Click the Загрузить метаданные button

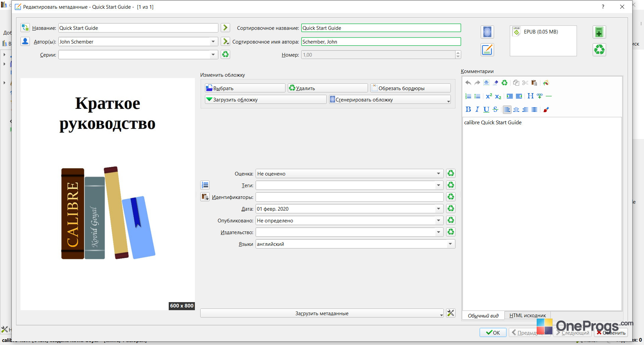tap(322, 313)
